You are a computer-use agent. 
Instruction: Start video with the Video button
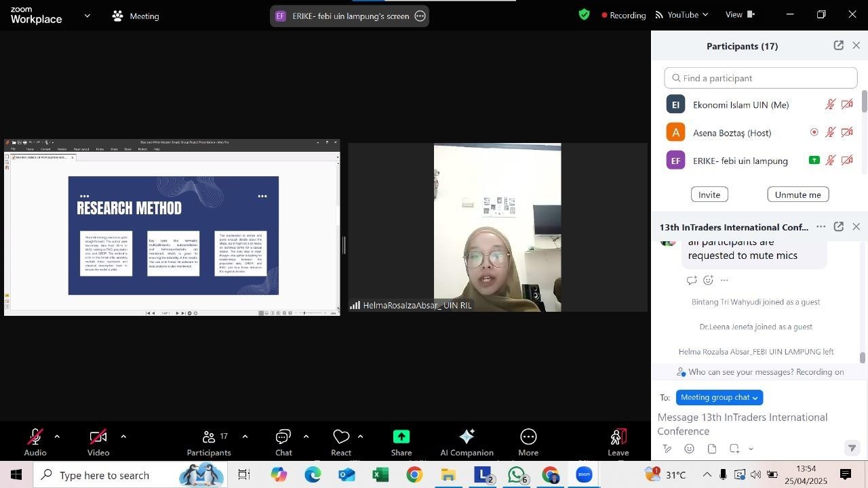point(98,443)
